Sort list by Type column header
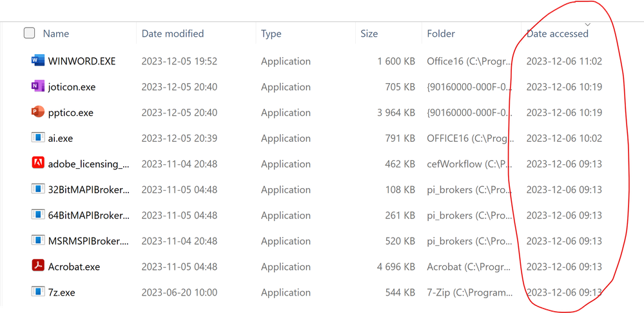Image resolution: width=644 pixels, height=313 pixels. pyautogui.click(x=271, y=33)
